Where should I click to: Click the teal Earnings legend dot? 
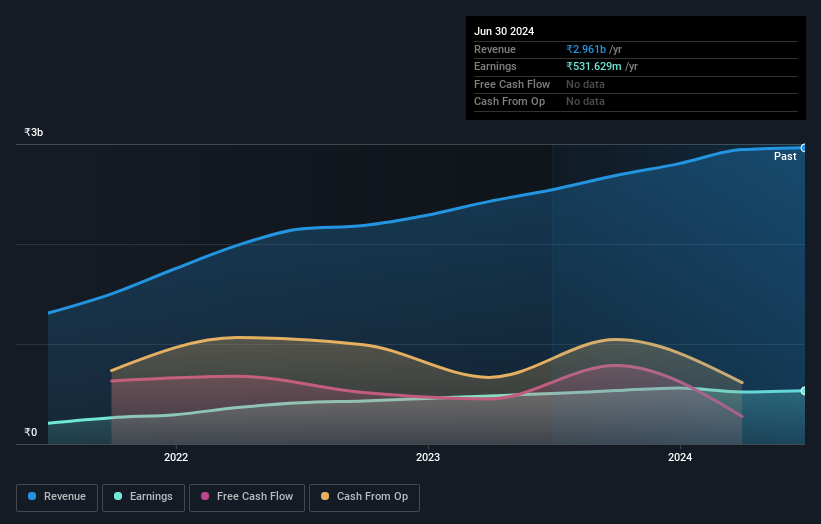118,496
